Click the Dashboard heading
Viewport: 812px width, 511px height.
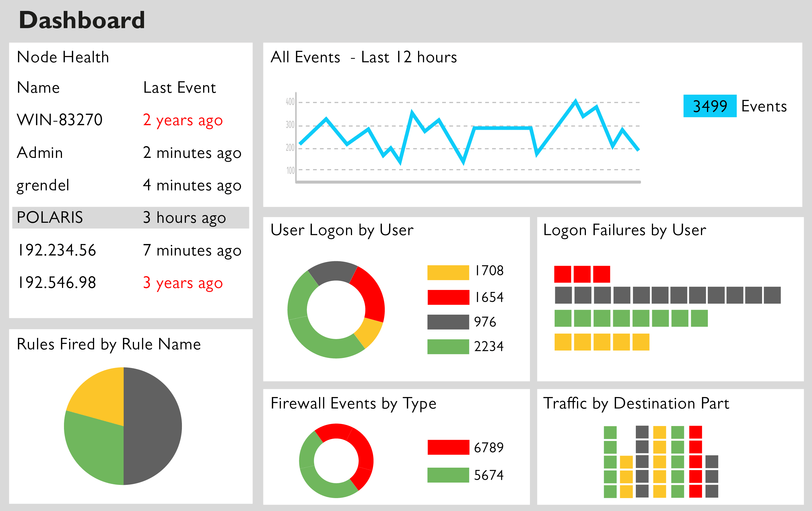tap(81, 20)
